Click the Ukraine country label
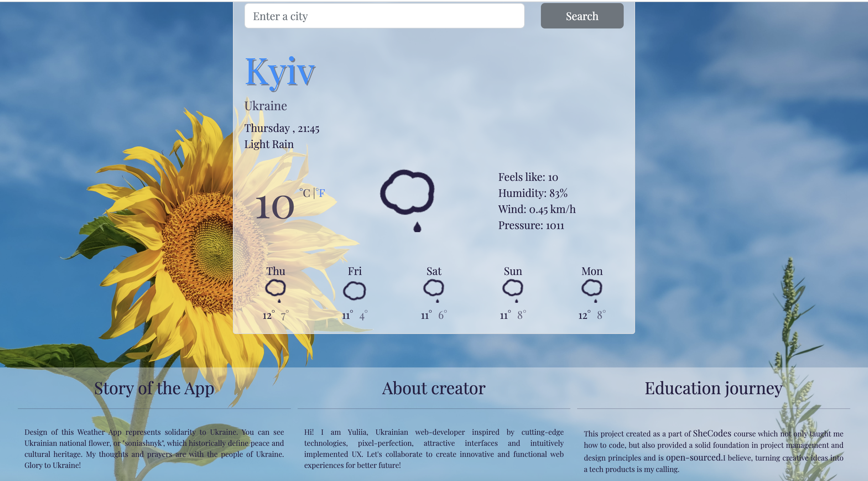The height and width of the screenshot is (481, 868). [x=265, y=106]
